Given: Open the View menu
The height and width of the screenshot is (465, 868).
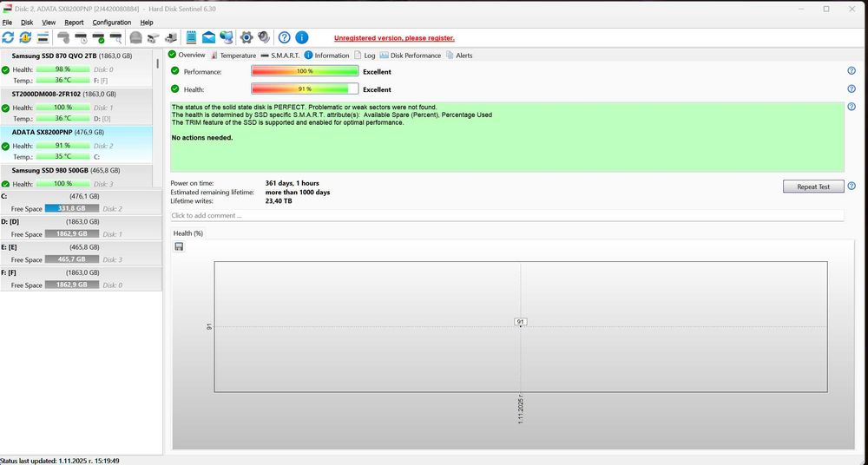Looking at the screenshot, I should (49, 23).
